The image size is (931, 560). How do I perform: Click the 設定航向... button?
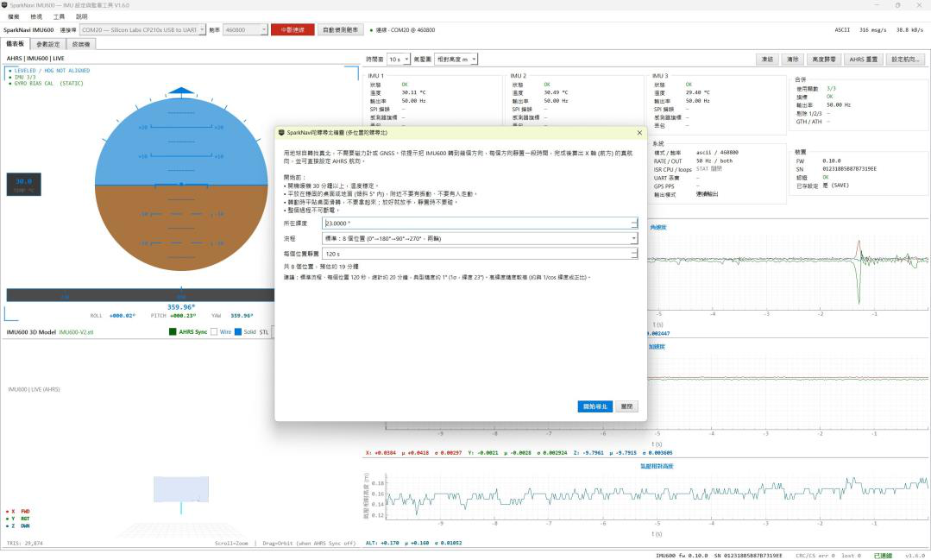click(x=905, y=60)
